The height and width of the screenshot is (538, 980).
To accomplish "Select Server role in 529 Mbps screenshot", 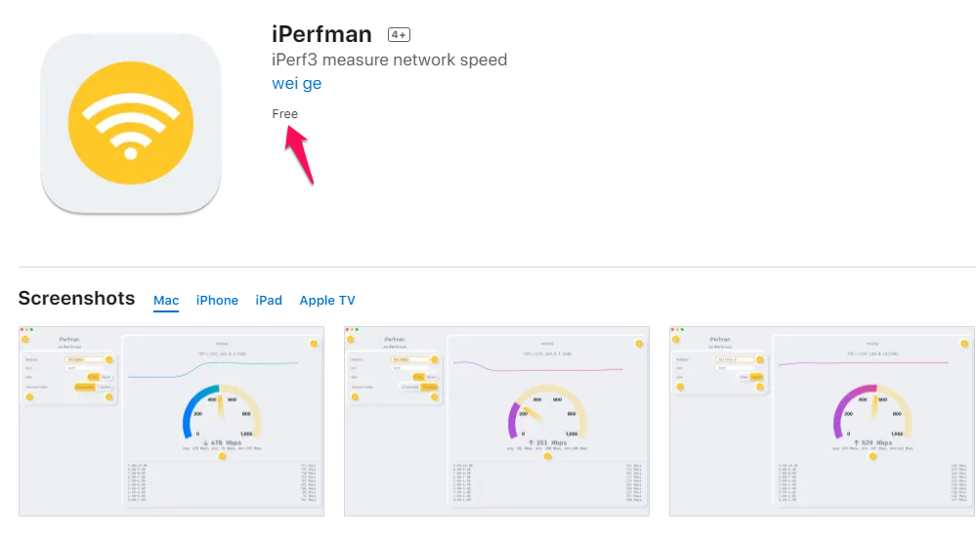I will [x=756, y=378].
